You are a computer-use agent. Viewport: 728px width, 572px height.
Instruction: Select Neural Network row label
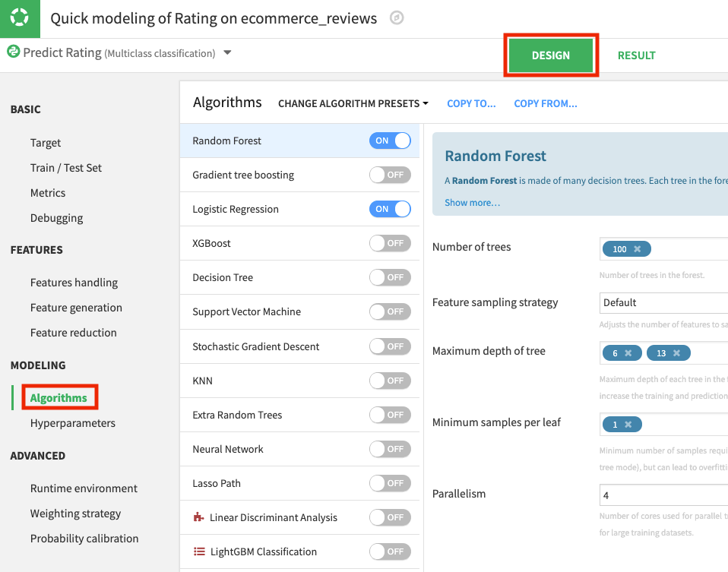click(x=228, y=449)
